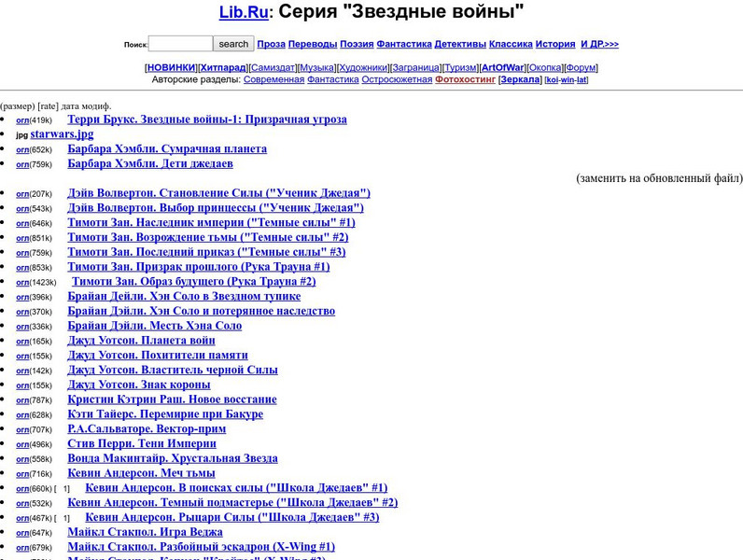Open Тимоти Зан Призрак прошлого
This screenshot has height=560, width=743.
199,267
